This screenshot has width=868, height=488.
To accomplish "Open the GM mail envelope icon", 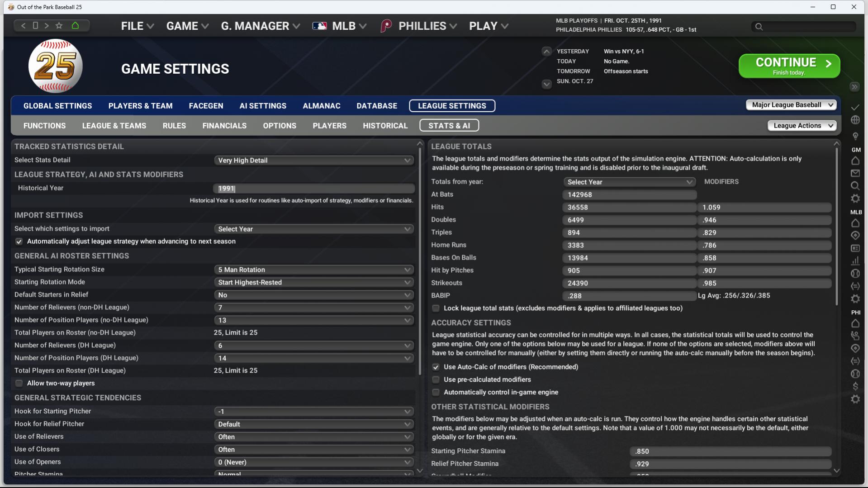I will [855, 173].
